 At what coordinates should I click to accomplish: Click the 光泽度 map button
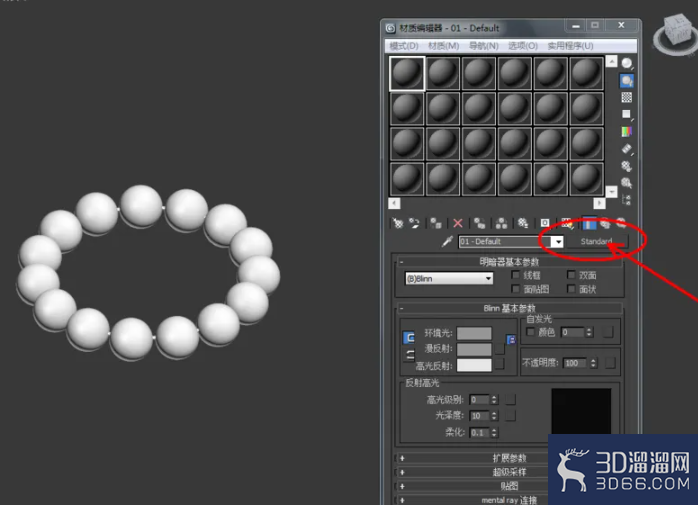tap(511, 415)
